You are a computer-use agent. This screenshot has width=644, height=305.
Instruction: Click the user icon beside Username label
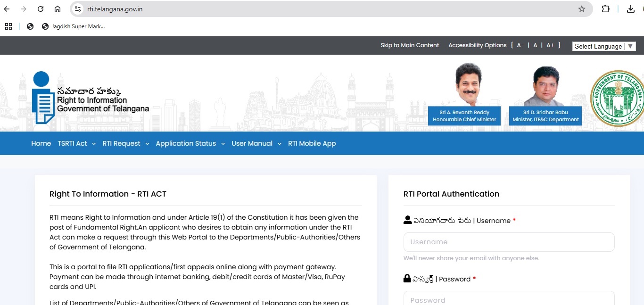(408, 220)
